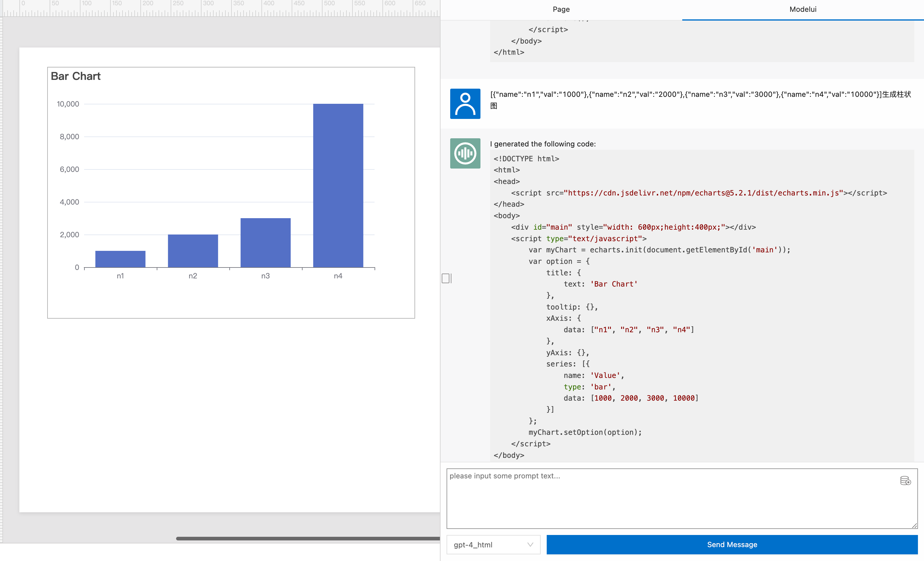The image size is (924, 561).
Task: Click the n3 bar in the chart
Action: tap(265, 243)
